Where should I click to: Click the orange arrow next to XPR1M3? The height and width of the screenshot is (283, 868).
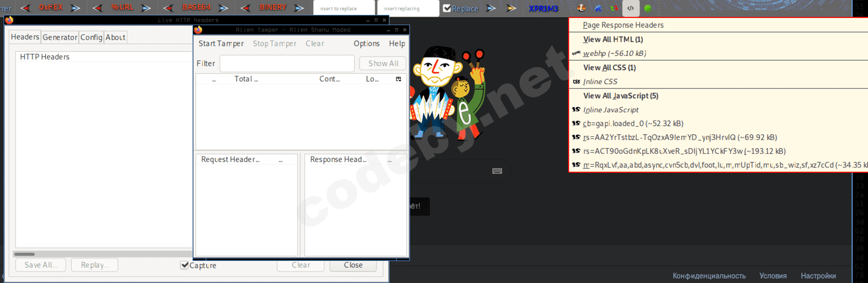512,8
